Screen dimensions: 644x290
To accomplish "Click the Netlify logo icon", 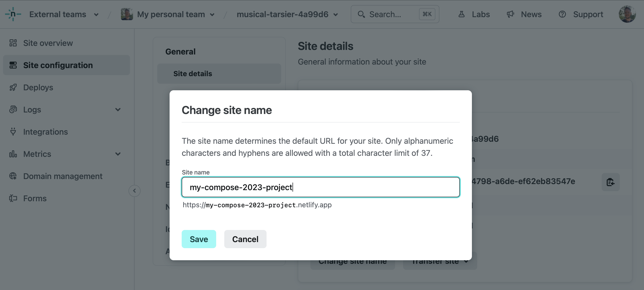I will [x=13, y=14].
